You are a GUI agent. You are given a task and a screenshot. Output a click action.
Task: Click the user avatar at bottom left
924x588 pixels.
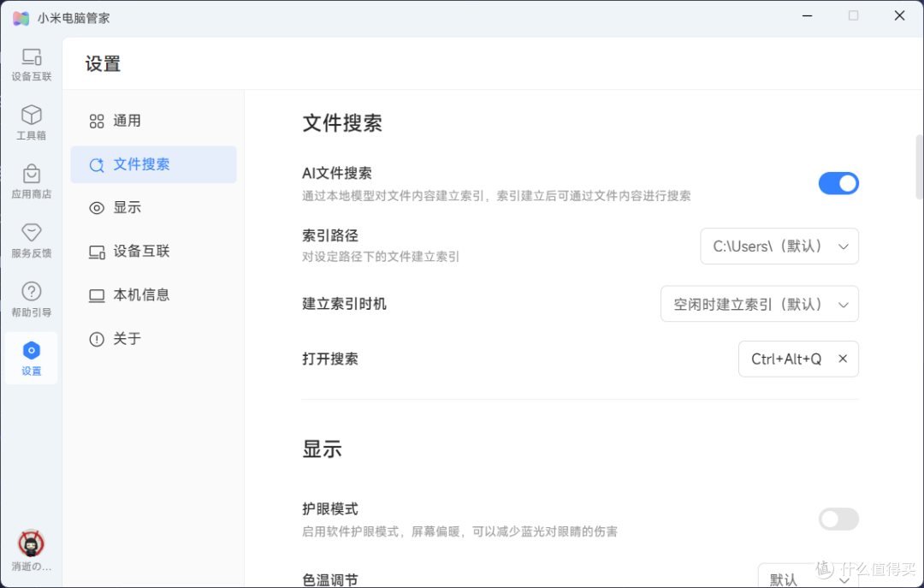(32, 543)
